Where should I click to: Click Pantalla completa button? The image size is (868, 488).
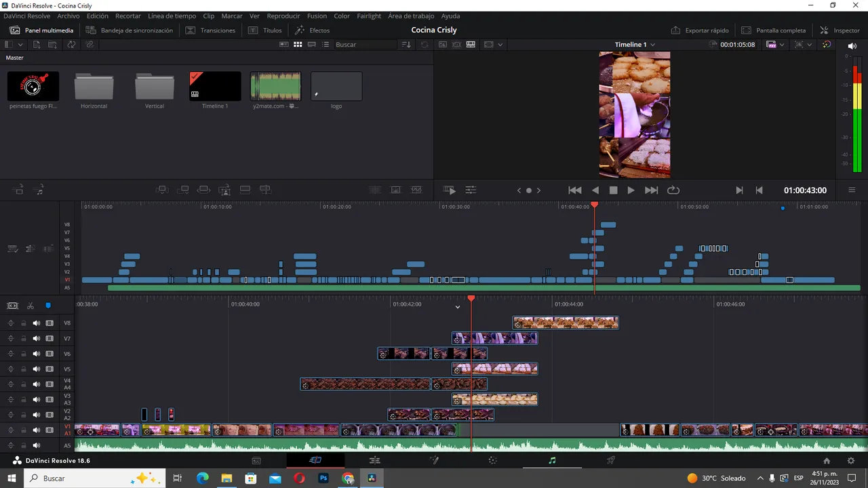pos(773,30)
